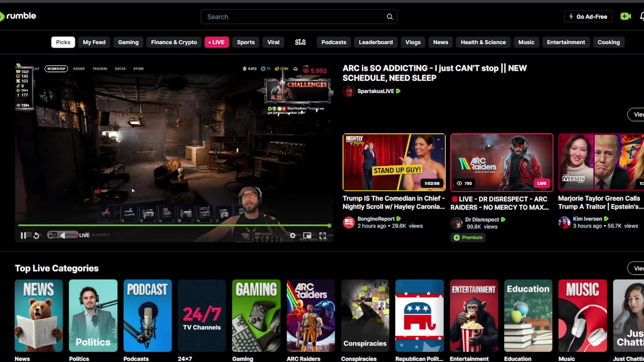
Task: Switch to Podcasts tab
Action: coord(334,42)
